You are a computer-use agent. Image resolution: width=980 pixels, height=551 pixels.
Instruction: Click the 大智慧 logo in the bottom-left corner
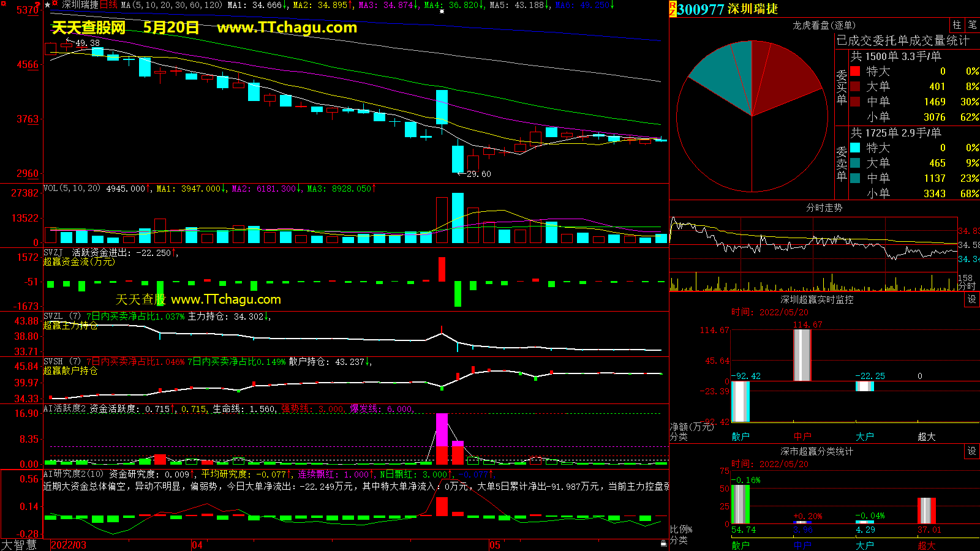19,545
